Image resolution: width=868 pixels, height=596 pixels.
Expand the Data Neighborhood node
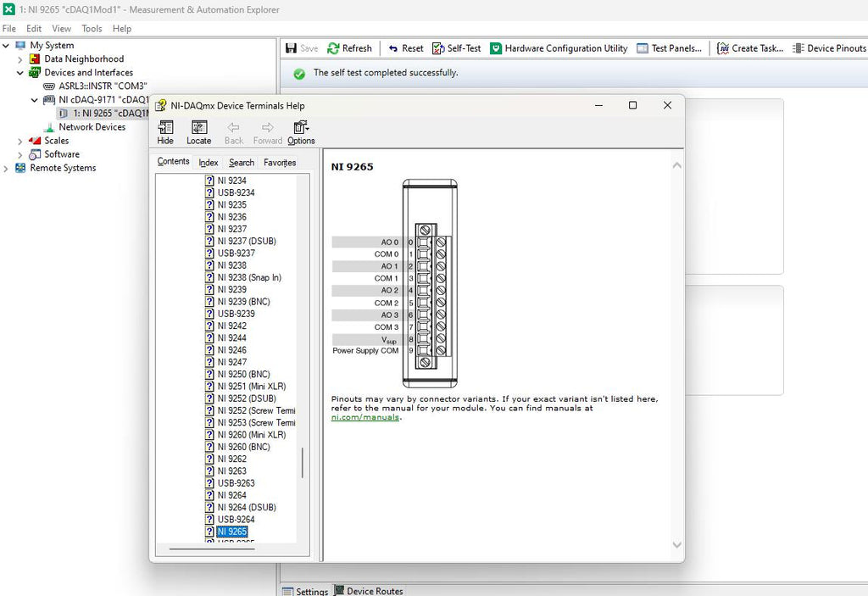click(x=20, y=59)
